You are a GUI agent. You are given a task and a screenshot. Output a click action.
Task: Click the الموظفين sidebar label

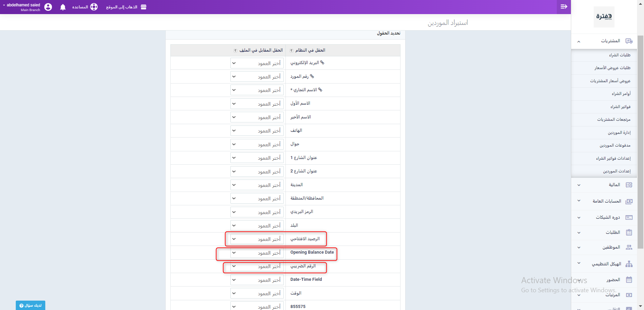coord(611,247)
